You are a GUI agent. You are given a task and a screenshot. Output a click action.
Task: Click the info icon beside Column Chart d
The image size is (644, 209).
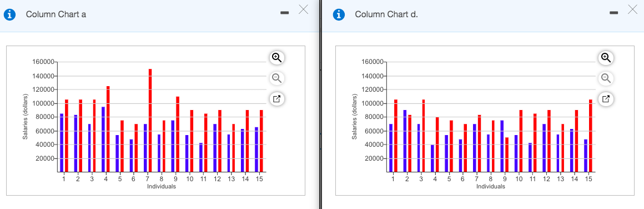(339, 14)
